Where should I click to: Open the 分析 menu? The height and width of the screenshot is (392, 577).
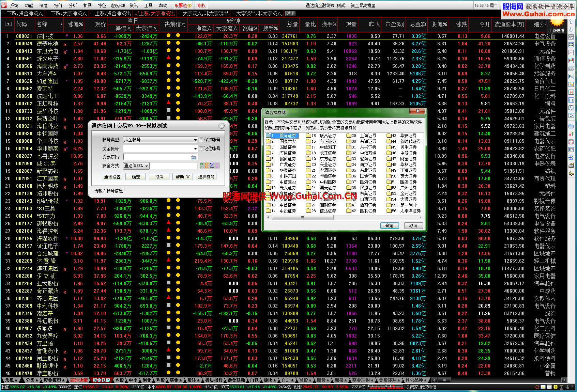point(73,5)
